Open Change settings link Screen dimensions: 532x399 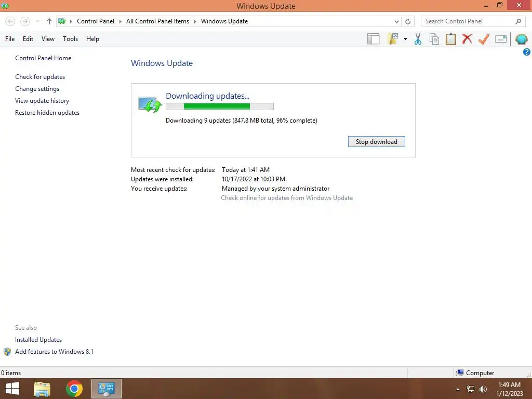(x=37, y=88)
